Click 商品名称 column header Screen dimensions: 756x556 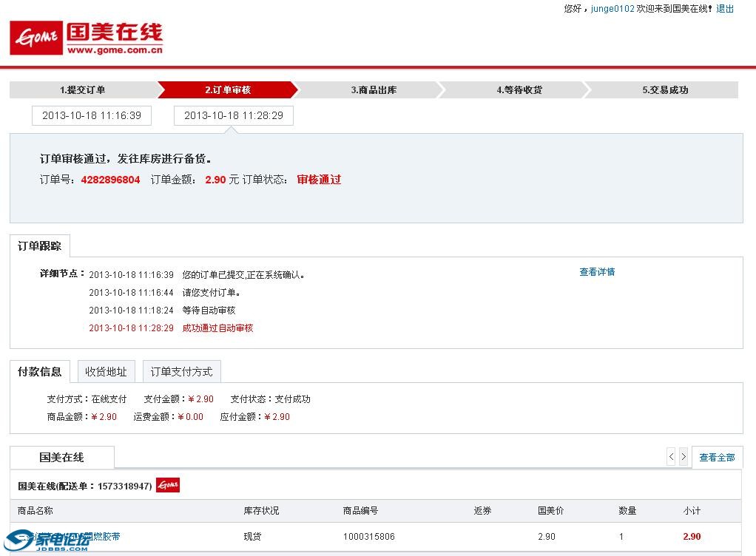pos(36,511)
